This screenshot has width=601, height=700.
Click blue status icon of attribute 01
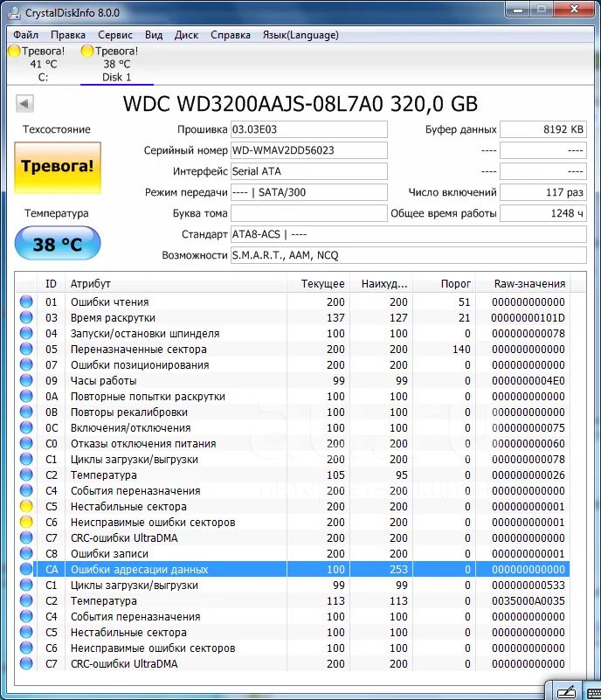click(26, 302)
